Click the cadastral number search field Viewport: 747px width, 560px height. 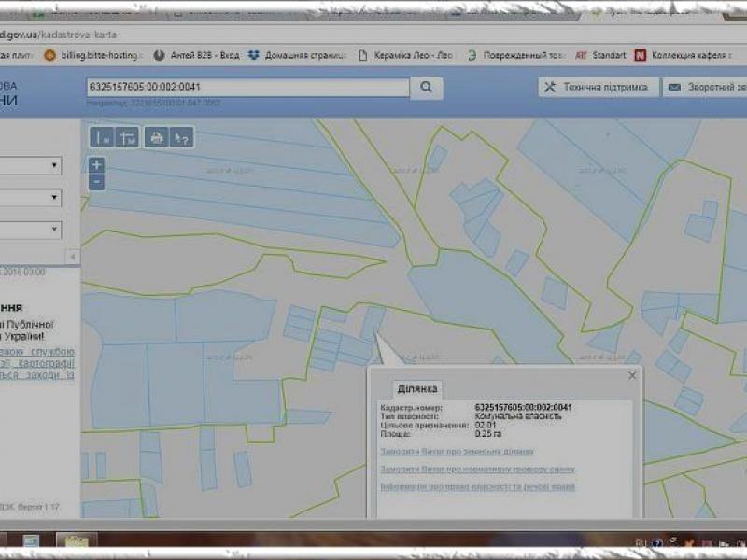pos(247,87)
